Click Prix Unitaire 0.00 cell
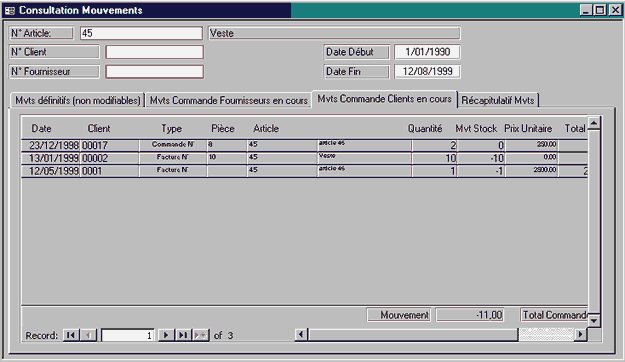The image size is (625, 362). 531,158
